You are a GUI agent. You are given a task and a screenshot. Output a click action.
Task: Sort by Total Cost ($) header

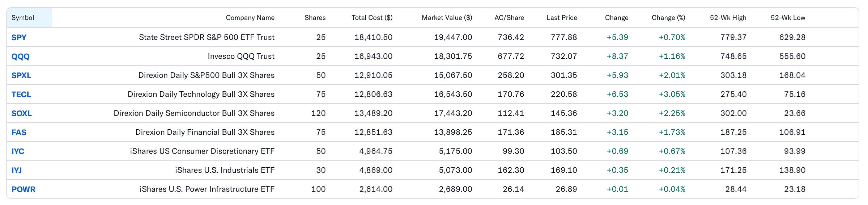372,18
